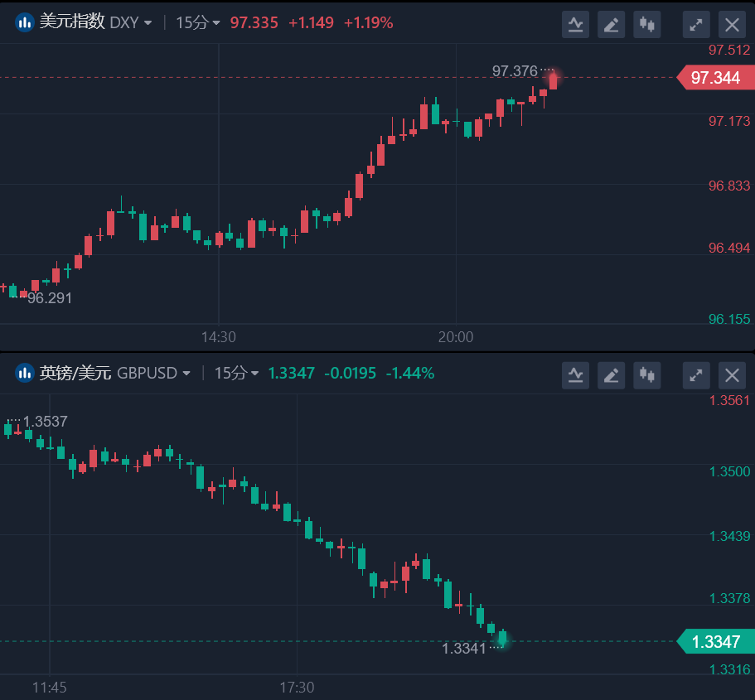Click the 97.376 high price label
The width and height of the screenshot is (755, 700).
point(515,71)
